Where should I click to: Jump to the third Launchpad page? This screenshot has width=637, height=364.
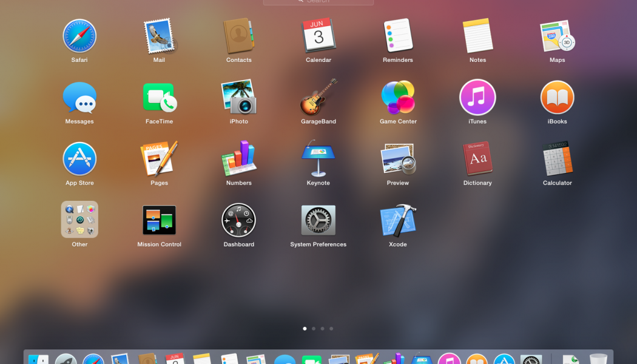click(x=322, y=329)
